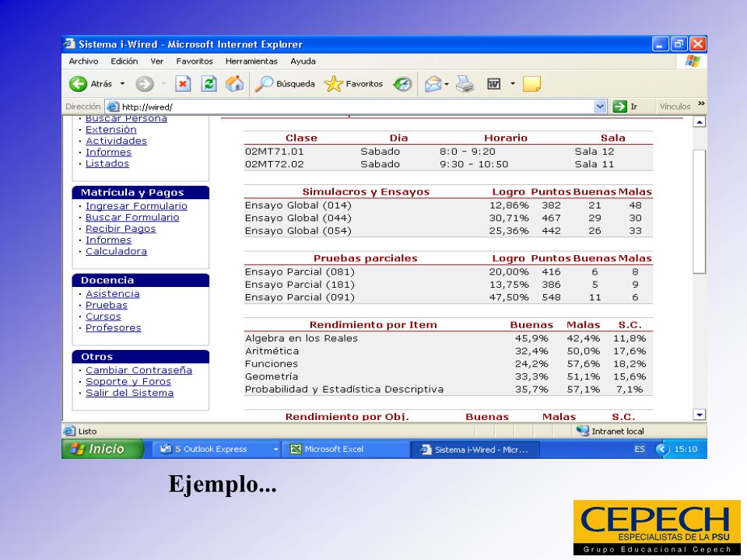The image size is (747, 560).
Task: Refresh the page with green arrows icon
Action: point(209,84)
